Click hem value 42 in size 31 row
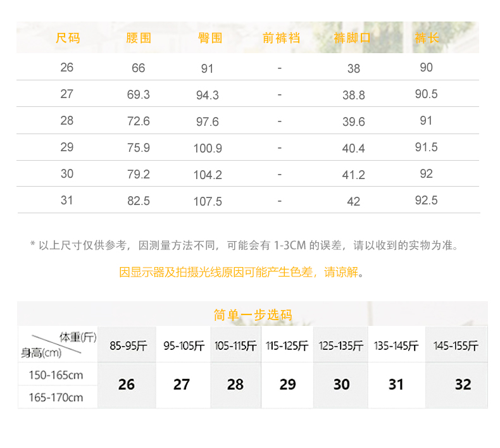500x448 pixels. [354, 202]
